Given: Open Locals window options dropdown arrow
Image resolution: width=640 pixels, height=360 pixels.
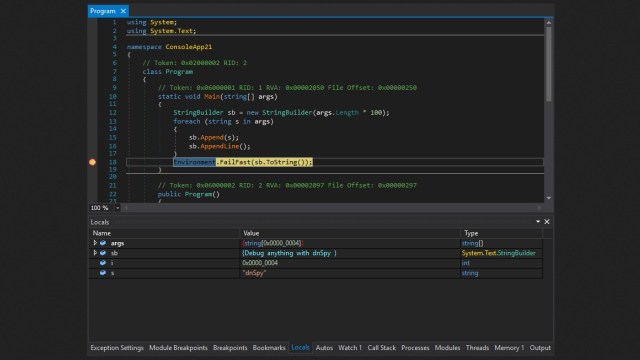Looking at the screenshot, I should 538,221.
